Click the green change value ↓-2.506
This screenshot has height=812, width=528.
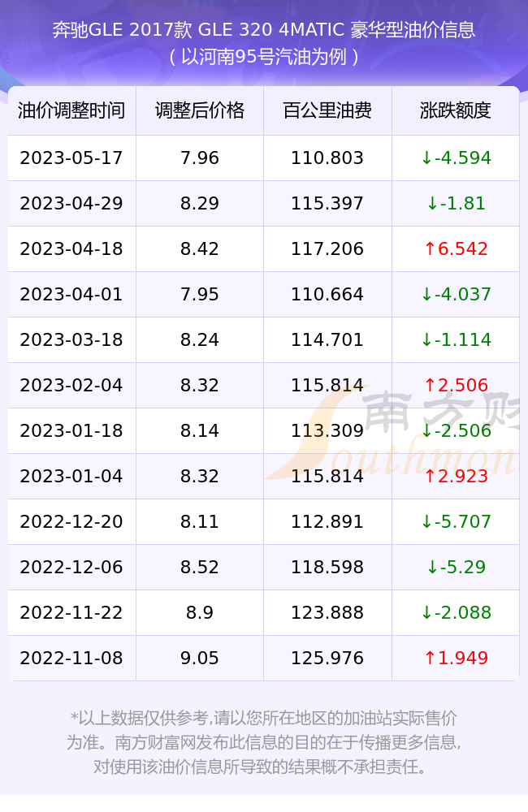coord(456,431)
